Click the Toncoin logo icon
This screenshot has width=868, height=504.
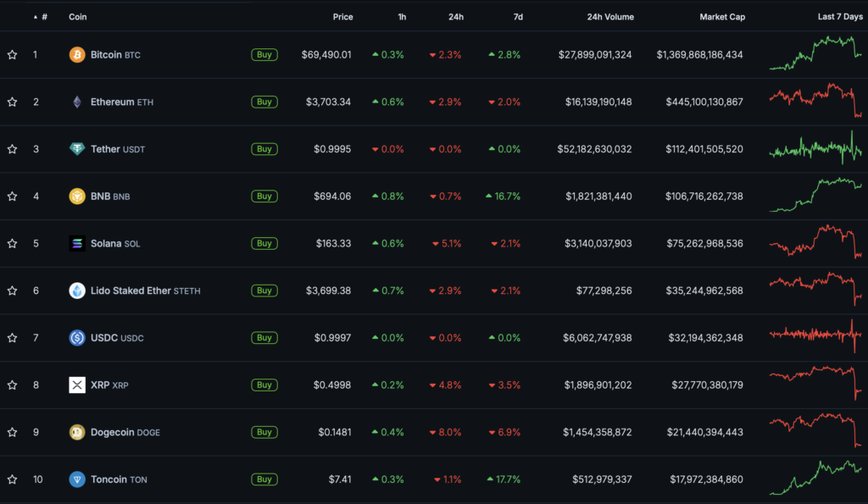pos(77,479)
